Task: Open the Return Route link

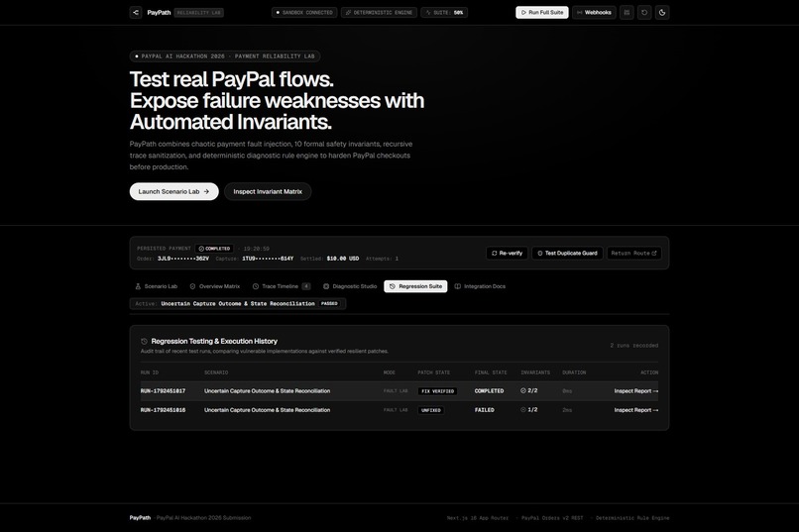Action: [x=633, y=253]
